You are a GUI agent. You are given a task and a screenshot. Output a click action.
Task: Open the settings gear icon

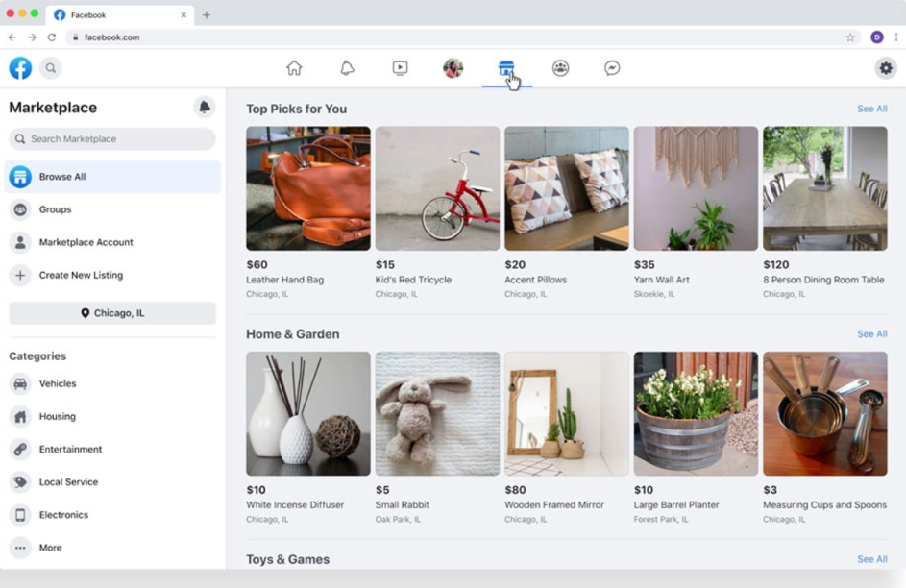pos(886,68)
